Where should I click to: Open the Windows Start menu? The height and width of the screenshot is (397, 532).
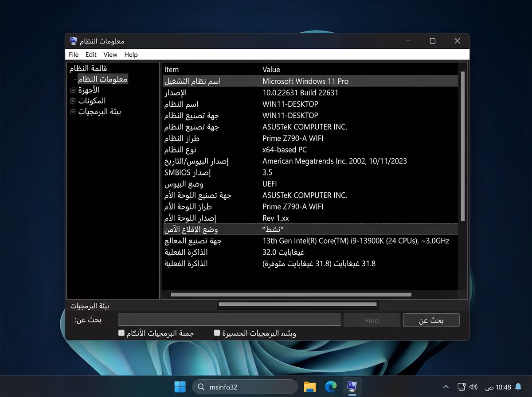point(180,387)
